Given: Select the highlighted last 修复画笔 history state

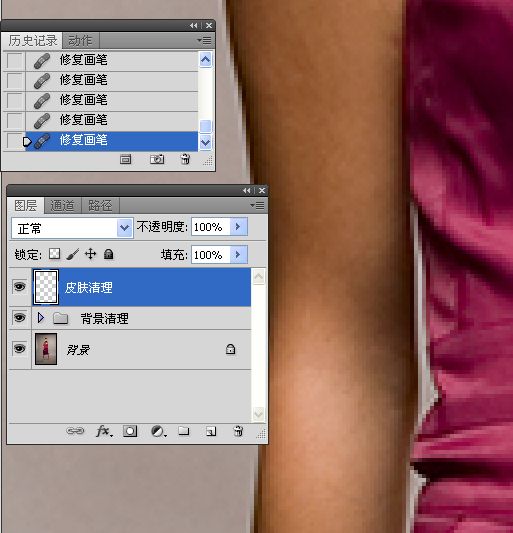Looking at the screenshot, I should [x=112, y=141].
